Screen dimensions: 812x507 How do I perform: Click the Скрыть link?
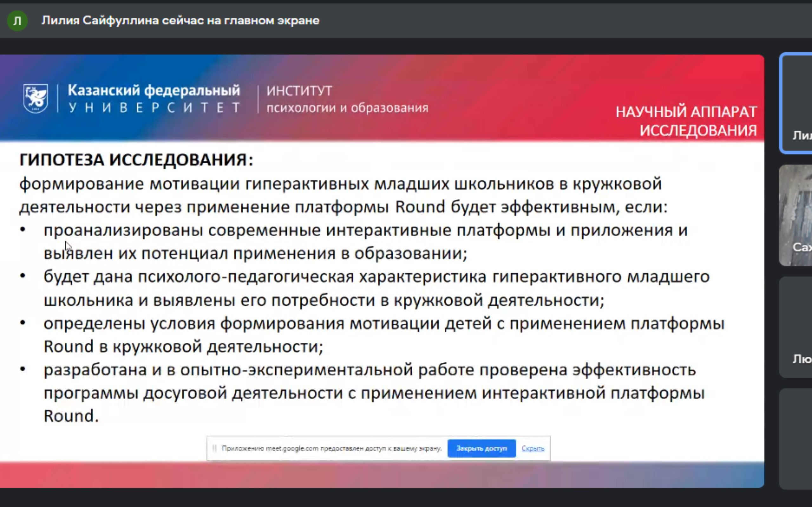(533, 448)
